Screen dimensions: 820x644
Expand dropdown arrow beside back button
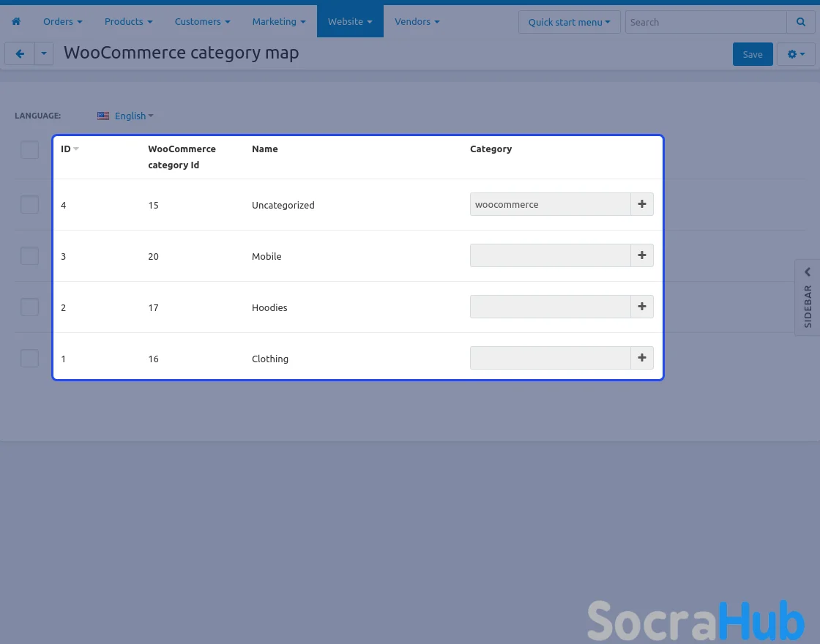[44, 54]
